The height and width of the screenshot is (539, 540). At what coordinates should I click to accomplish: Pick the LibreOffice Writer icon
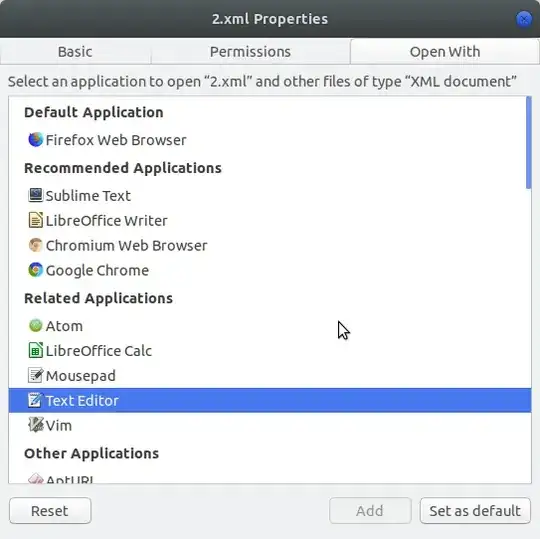pos(35,220)
